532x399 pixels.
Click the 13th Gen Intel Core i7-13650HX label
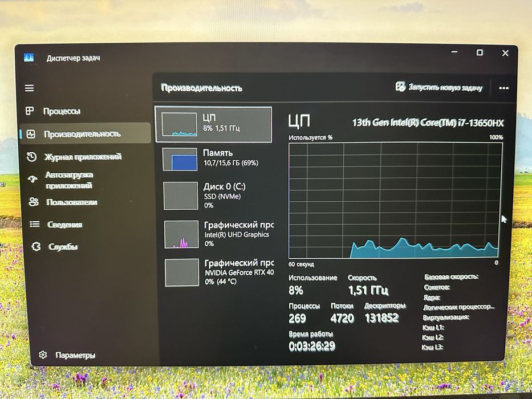(428, 123)
